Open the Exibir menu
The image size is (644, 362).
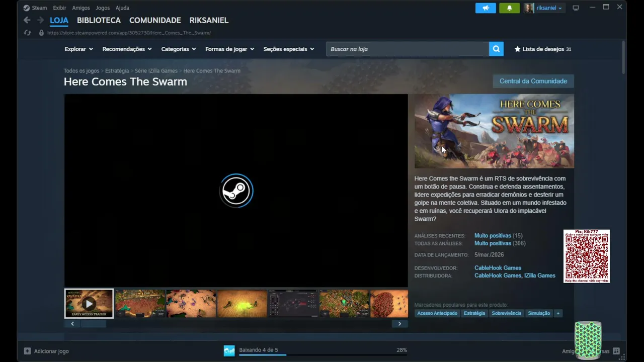59,8
